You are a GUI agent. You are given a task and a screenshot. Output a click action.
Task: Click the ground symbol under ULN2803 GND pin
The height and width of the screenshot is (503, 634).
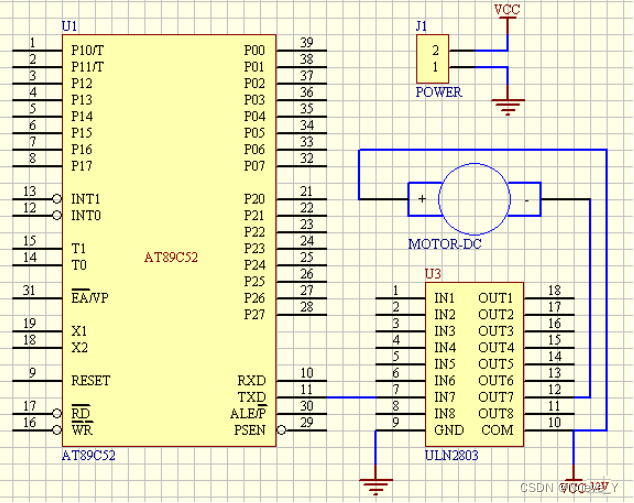(x=376, y=486)
